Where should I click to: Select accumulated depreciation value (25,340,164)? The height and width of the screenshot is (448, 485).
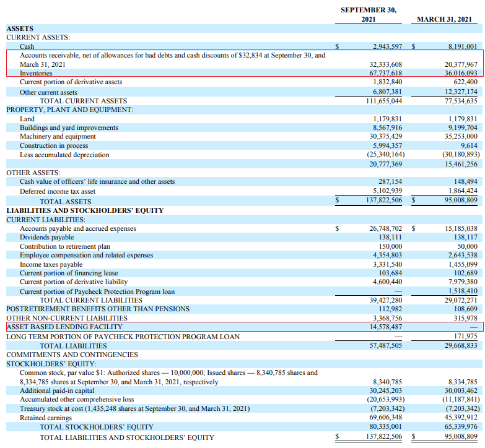coord(386,154)
